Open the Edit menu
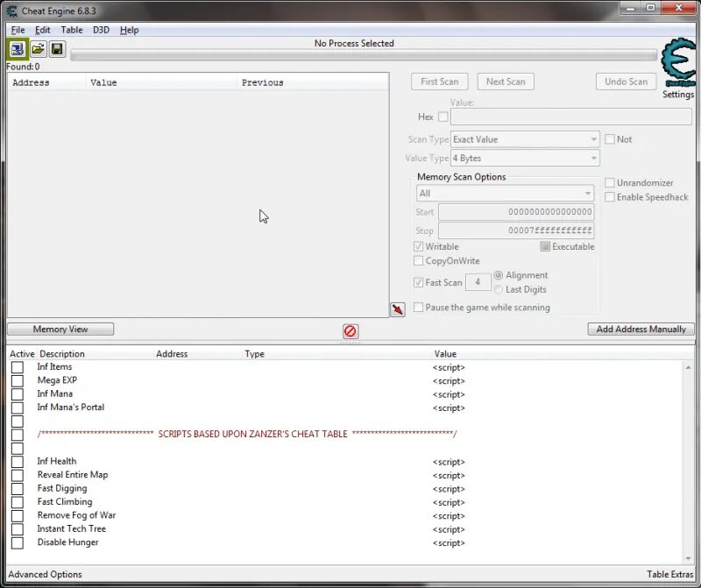 pos(42,30)
